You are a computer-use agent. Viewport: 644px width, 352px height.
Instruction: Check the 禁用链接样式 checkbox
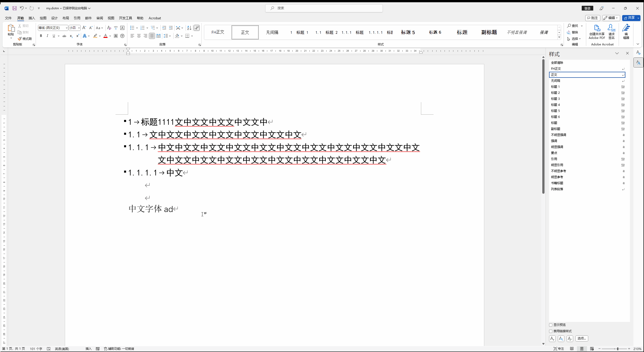[551, 331]
